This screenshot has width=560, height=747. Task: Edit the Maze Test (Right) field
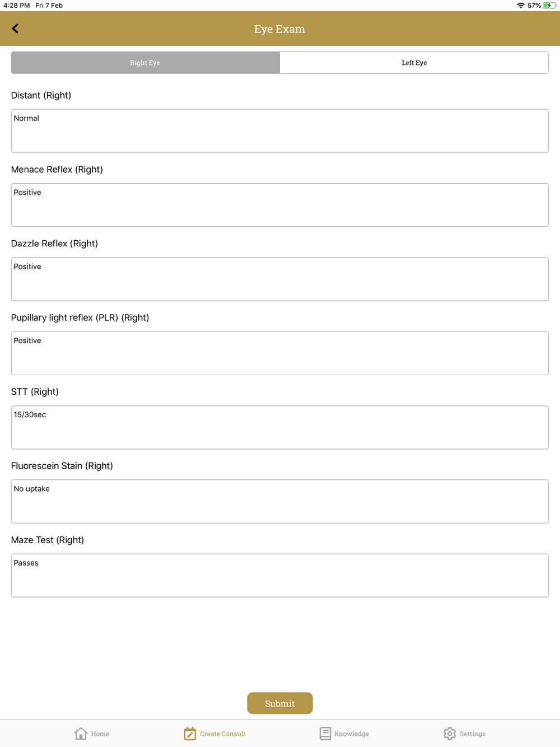[280, 576]
